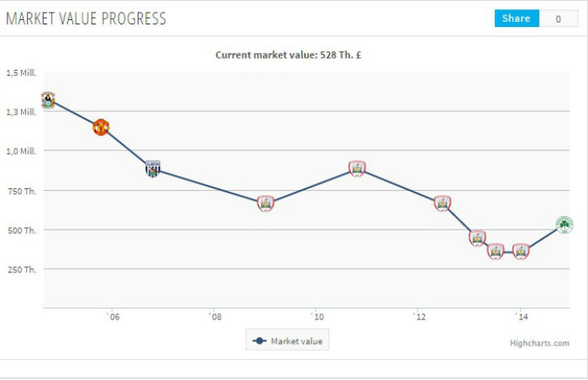Open the Highcharts.com credit link
Image resolution: width=588 pixels, height=380 pixels.
coord(538,343)
